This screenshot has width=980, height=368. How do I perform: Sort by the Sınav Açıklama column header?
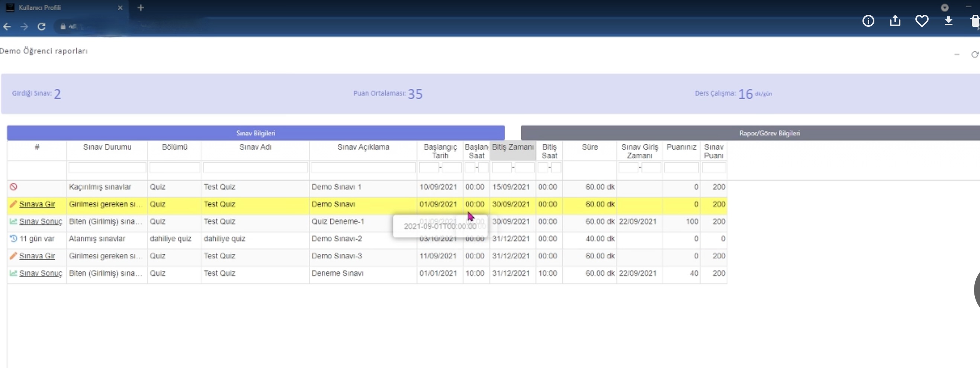click(x=363, y=147)
